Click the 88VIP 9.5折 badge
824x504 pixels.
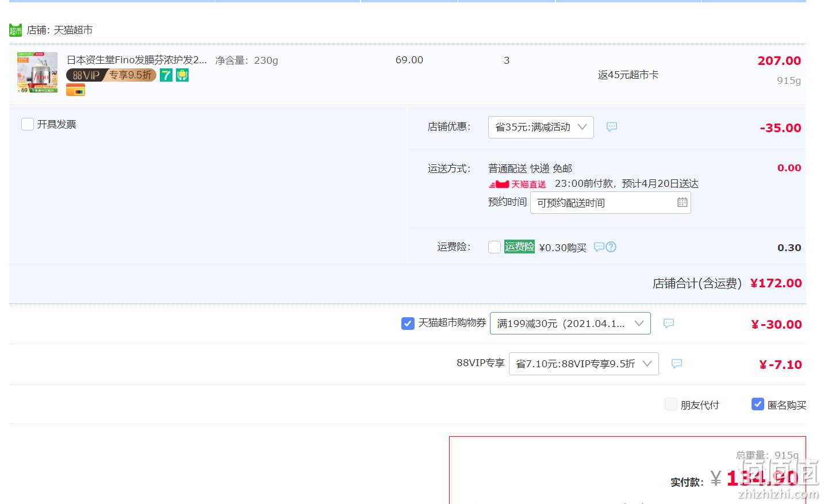point(111,75)
